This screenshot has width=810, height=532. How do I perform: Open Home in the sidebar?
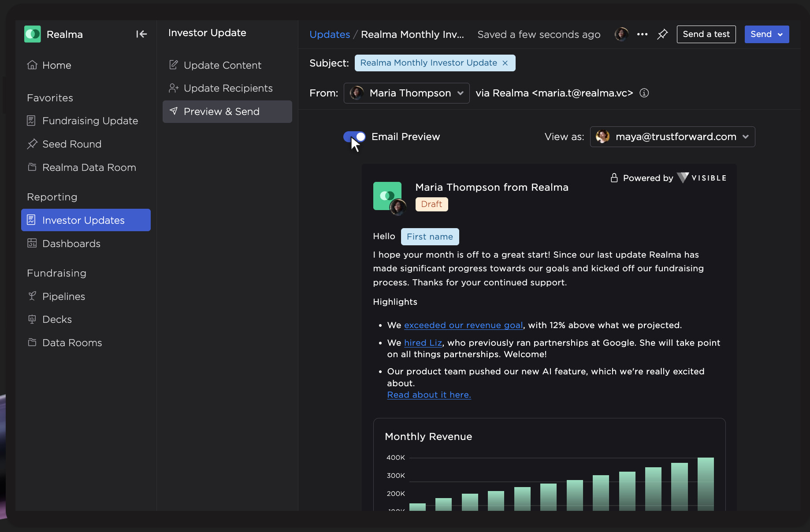point(86,65)
